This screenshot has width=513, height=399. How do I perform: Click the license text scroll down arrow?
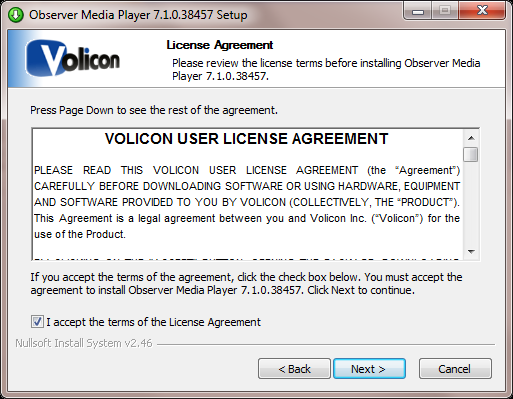(471, 252)
